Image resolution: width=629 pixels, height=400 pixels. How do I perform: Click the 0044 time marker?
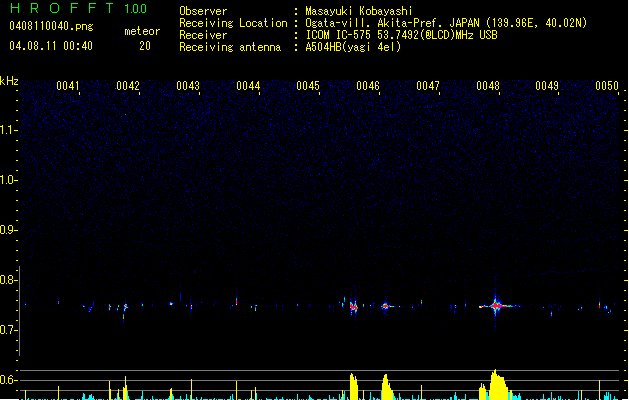click(248, 86)
